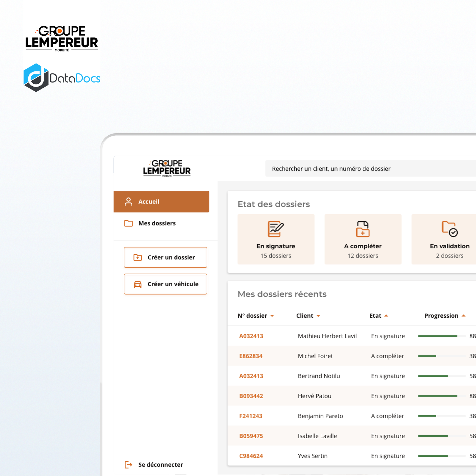476x476 pixels.
Task: Click Créer un véhicule button
Action: point(165,284)
